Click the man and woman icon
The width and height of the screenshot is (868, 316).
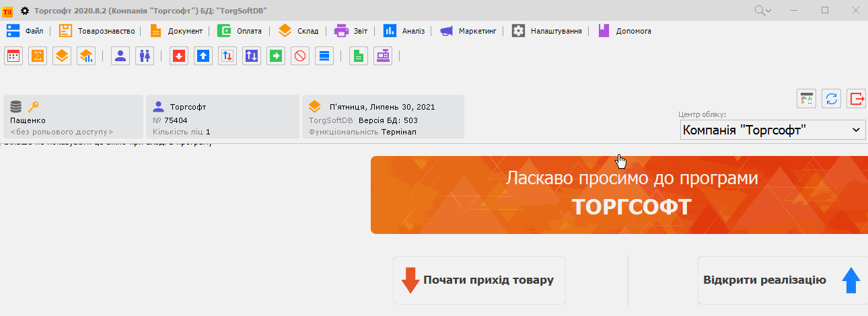(x=145, y=56)
